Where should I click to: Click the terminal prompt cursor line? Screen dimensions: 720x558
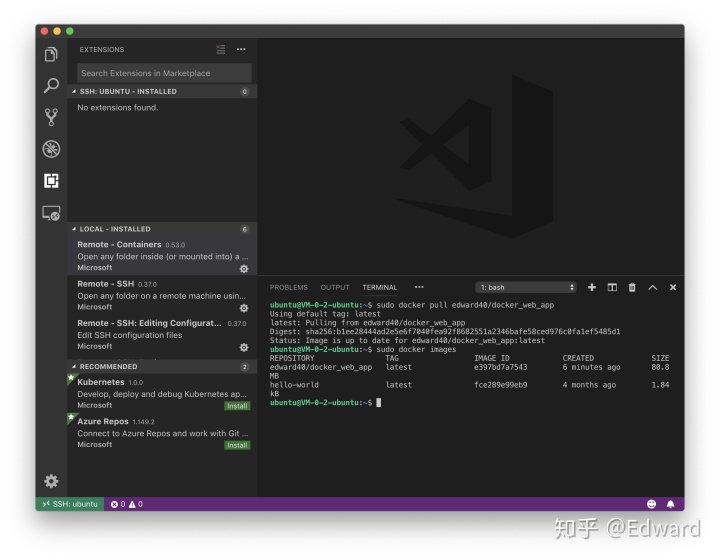click(x=325, y=402)
